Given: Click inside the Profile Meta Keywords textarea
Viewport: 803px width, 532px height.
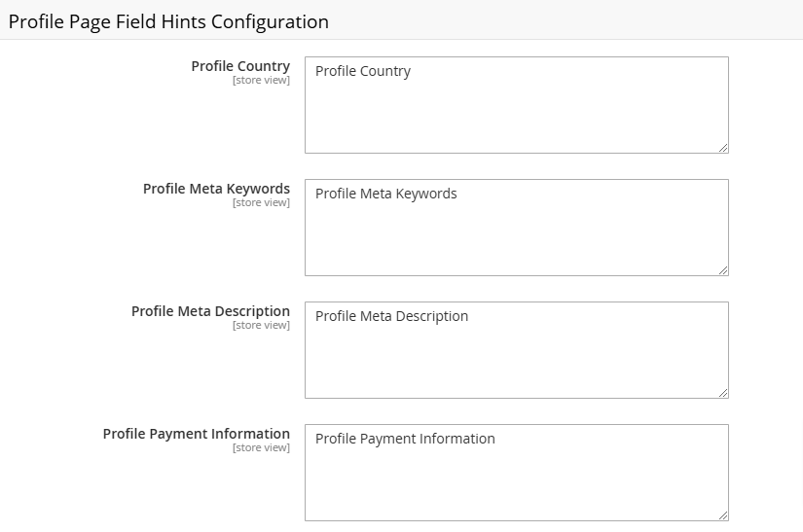Looking at the screenshot, I should click(x=517, y=228).
